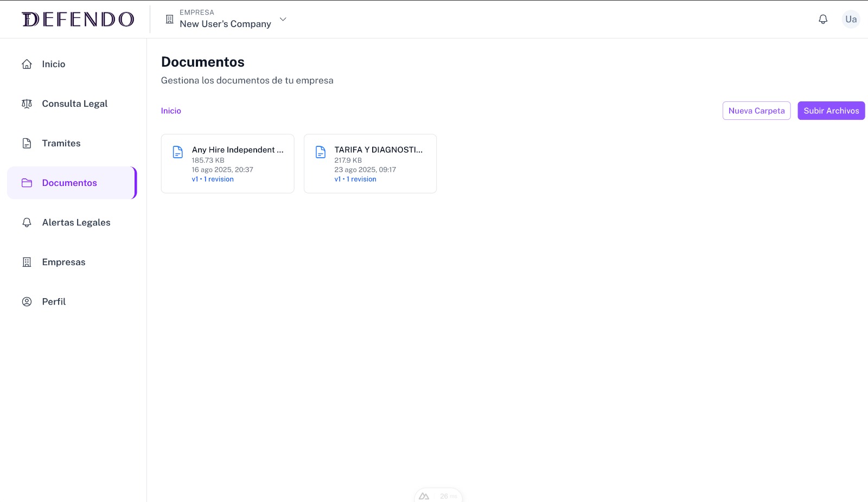Viewport: 868px width, 502px height.
Task: Select the Inicio home icon in sidebar
Action: pos(27,63)
